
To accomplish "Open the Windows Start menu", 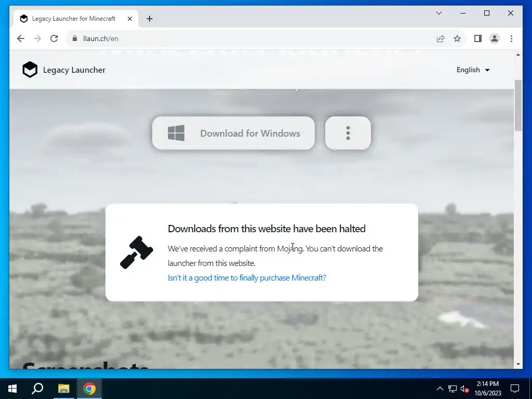I will (x=12, y=389).
